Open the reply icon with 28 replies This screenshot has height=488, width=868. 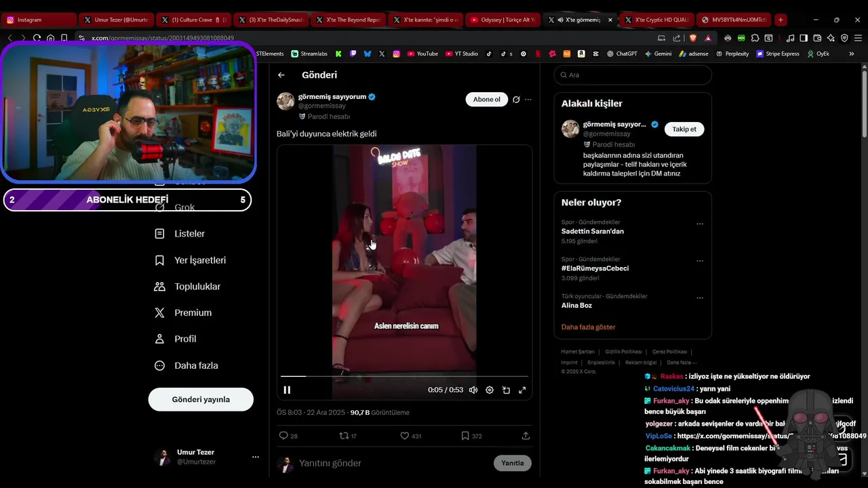coord(288,436)
